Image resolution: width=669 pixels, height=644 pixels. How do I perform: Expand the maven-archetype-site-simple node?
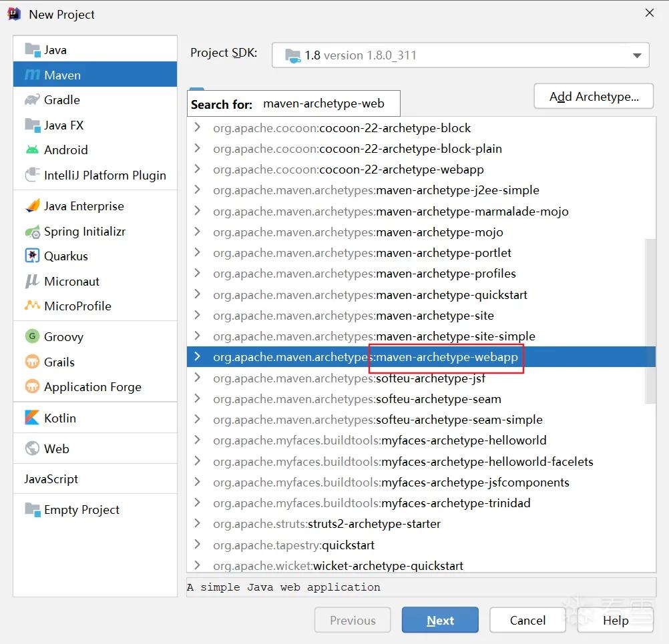pos(197,336)
